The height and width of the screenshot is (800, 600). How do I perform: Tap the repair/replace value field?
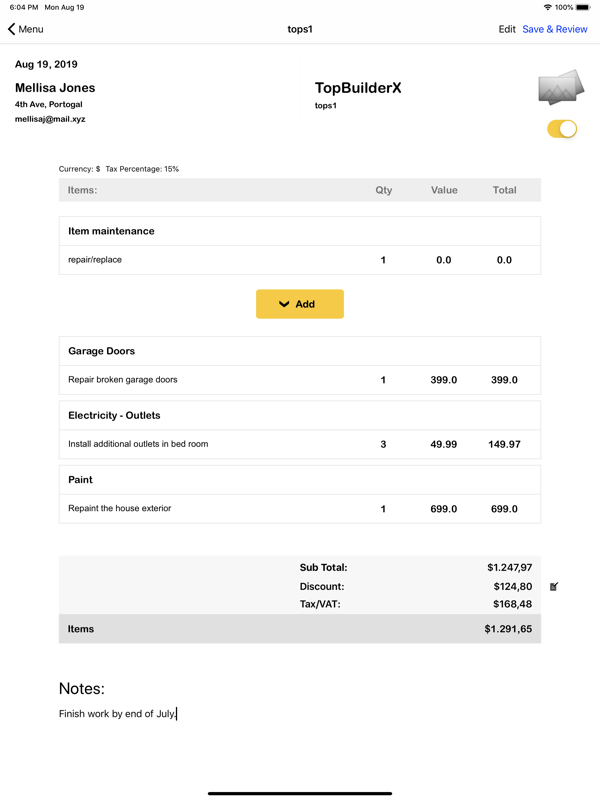444,260
